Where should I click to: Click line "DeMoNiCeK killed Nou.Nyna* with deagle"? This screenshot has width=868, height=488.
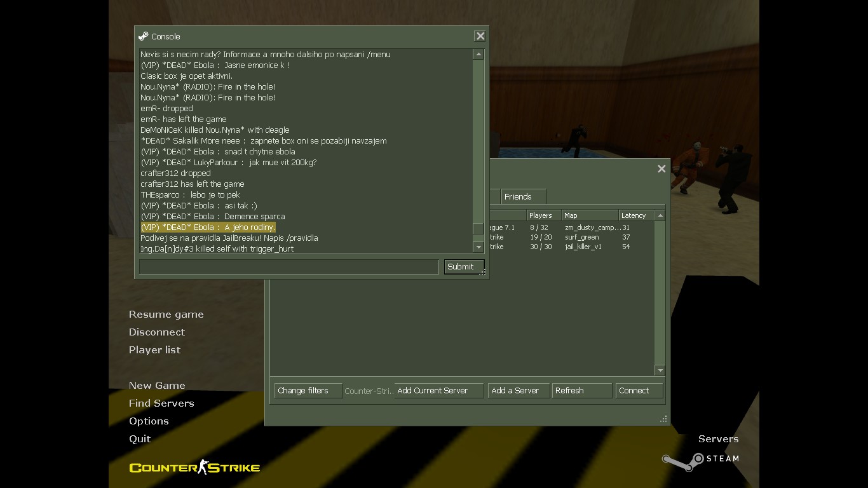click(215, 130)
